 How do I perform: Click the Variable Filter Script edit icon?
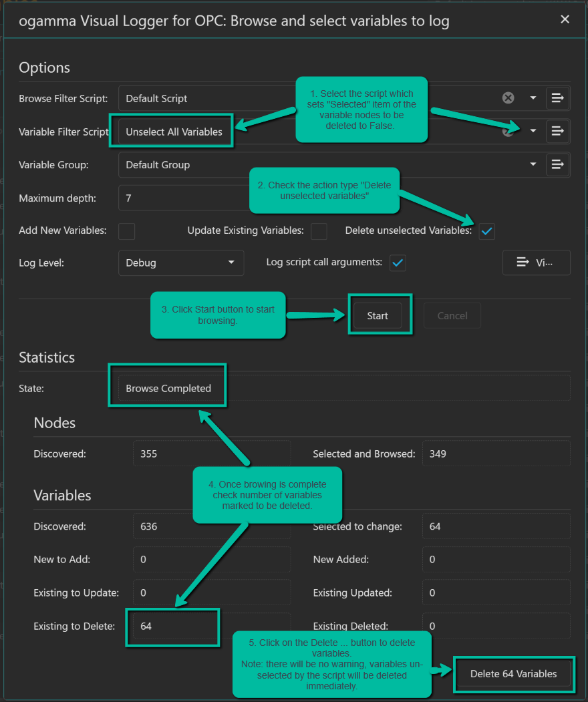coord(557,131)
